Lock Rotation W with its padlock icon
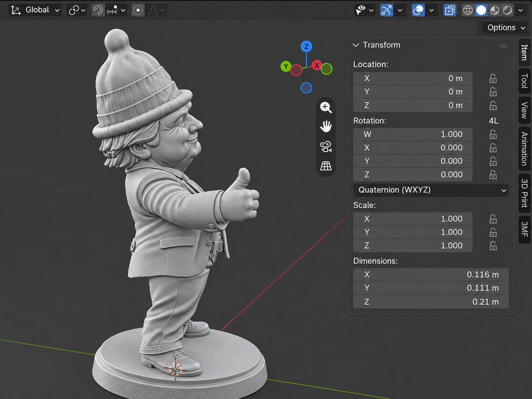Viewport: 532px width, 399px height. coord(493,134)
